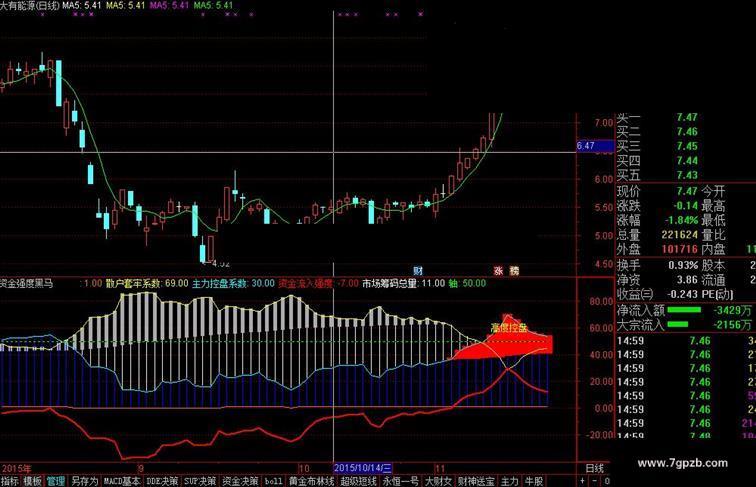
Task: Click the 0 reset button beside minus
Action: (607, 481)
